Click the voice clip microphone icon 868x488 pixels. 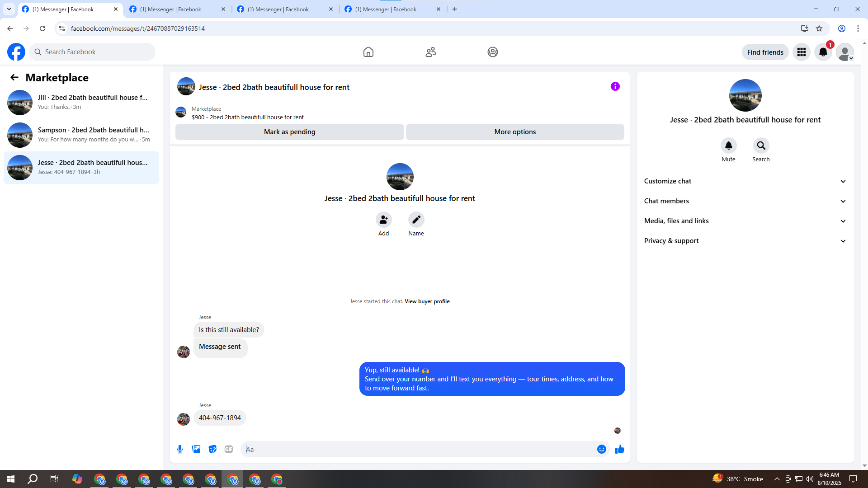click(180, 449)
